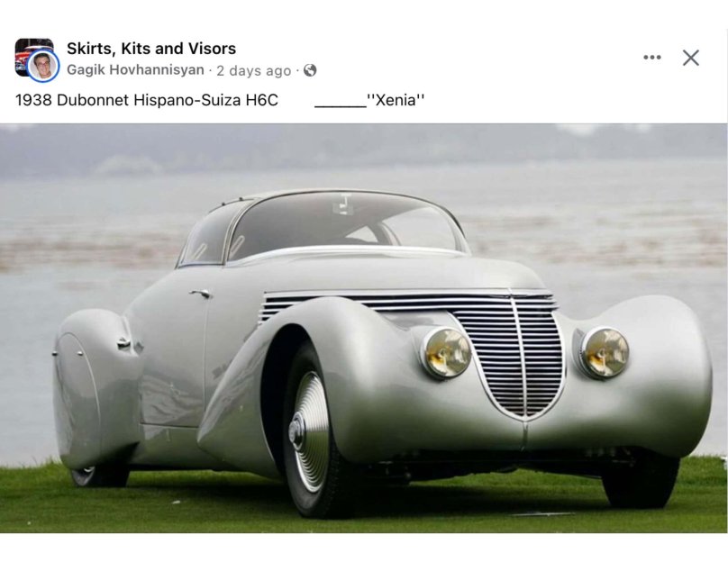Click the car's right yellow headlight
The height and width of the screenshot is (562, 728).
(x=605, y=353)
